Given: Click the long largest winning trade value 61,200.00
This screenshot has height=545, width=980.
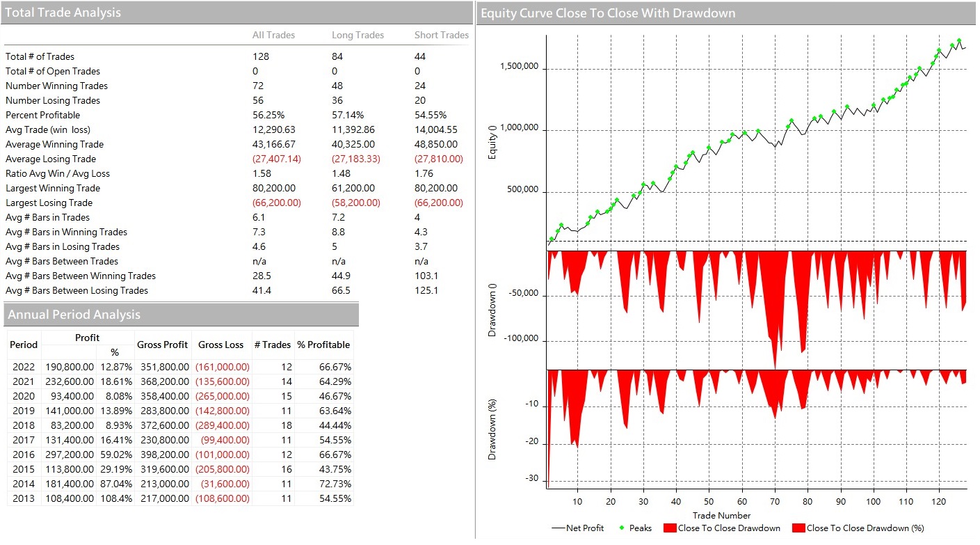Looking at the screenshot, I should (353, 189).
